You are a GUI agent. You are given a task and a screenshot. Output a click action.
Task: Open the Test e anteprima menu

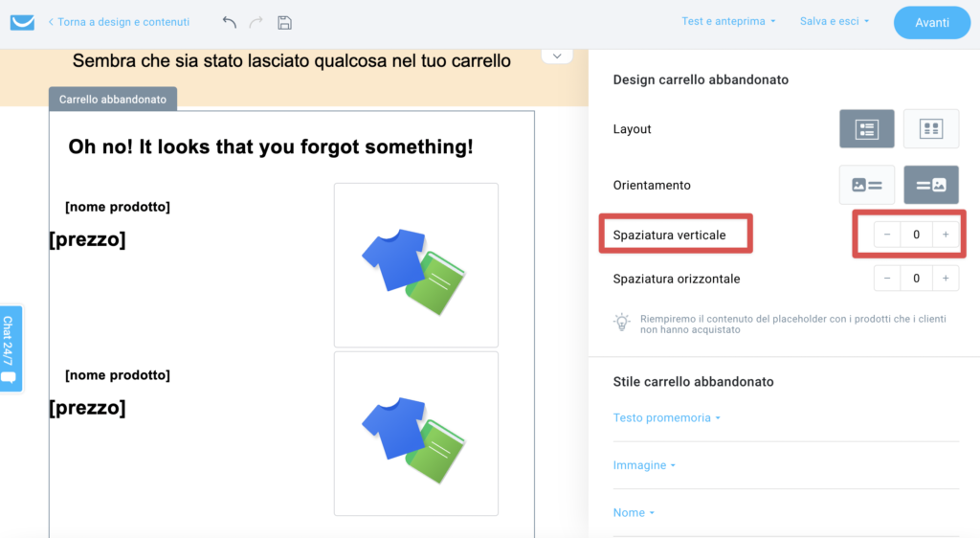click(728, 21)
